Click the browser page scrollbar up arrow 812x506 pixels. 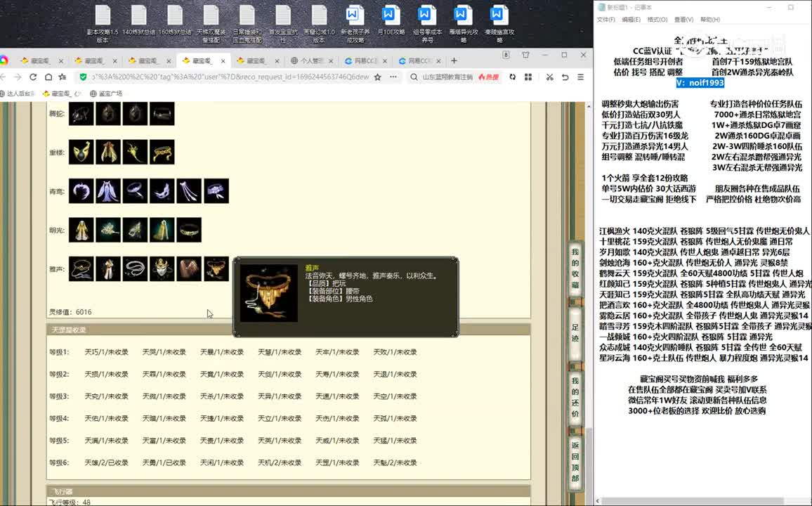tap(589, 106)
